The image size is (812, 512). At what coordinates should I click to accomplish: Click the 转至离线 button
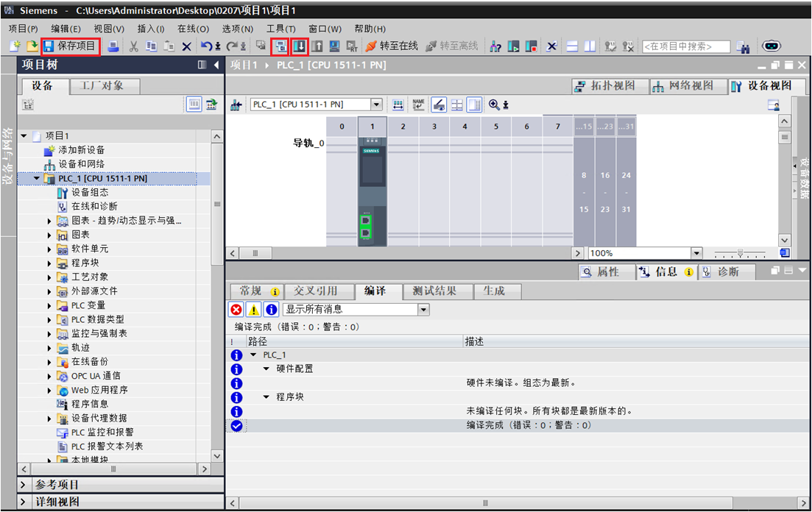click(x=451, y=46)
